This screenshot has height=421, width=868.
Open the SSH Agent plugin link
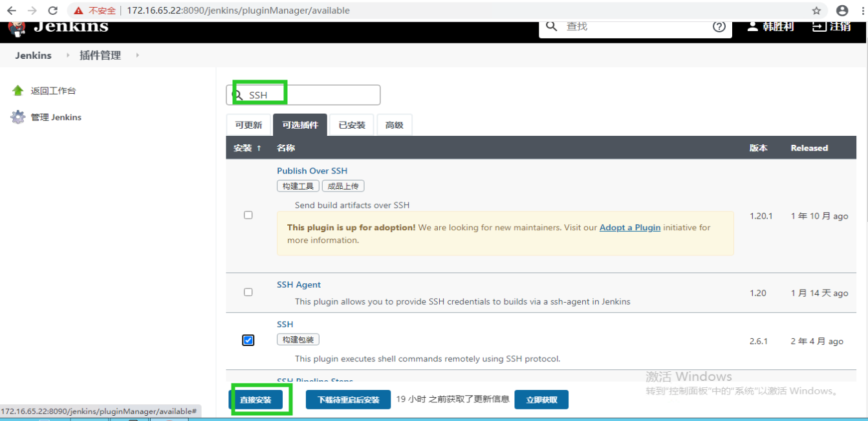pos(299,285)
